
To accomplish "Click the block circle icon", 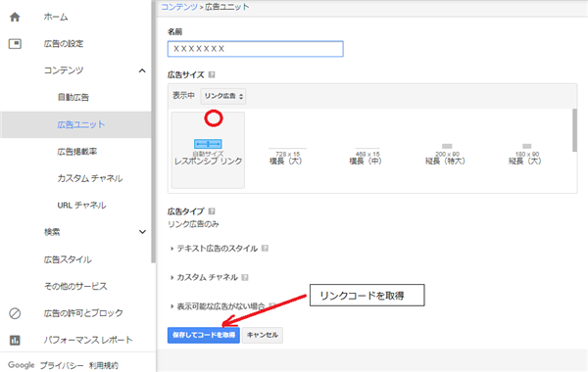I will click(x=15, y=313).
